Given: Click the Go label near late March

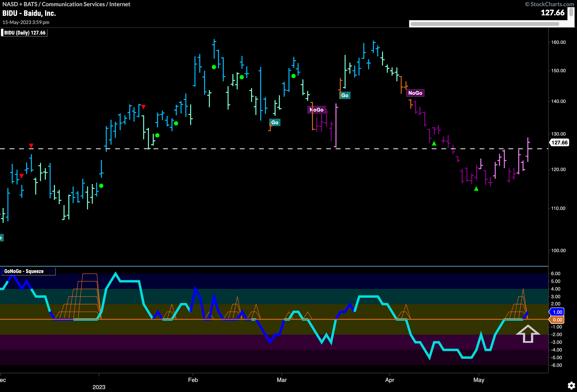Looking at the screenshot, I should coord(345,95).
